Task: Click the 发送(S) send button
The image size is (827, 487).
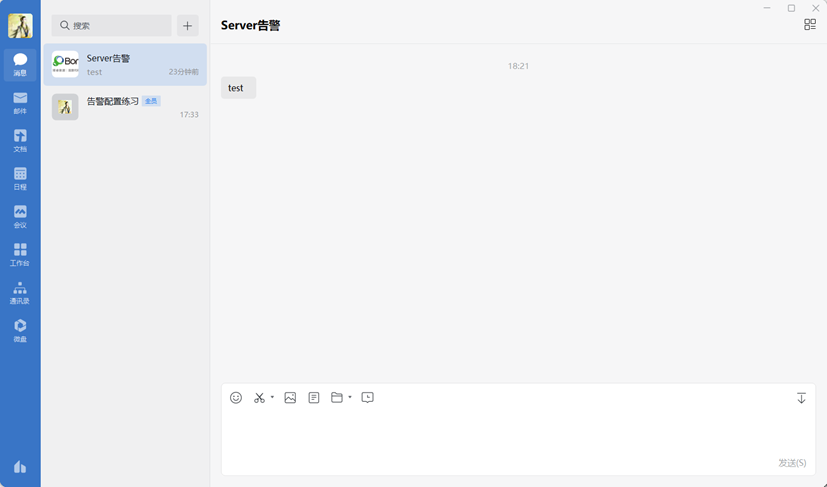Action: click(792, 463)
